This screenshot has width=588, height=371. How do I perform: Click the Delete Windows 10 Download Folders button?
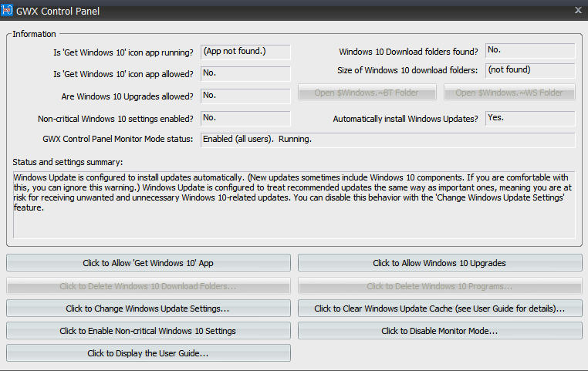click(x=148, y=286)
